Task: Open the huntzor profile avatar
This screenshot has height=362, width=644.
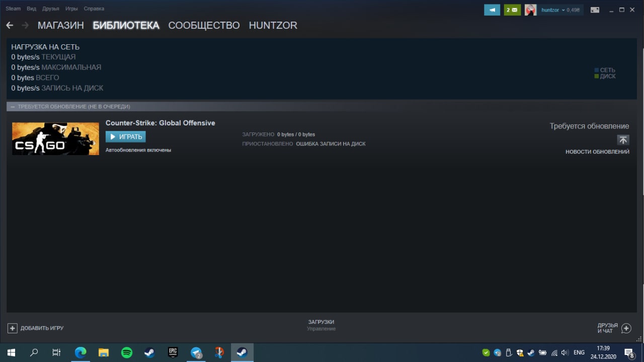Action: click(530, 10)
